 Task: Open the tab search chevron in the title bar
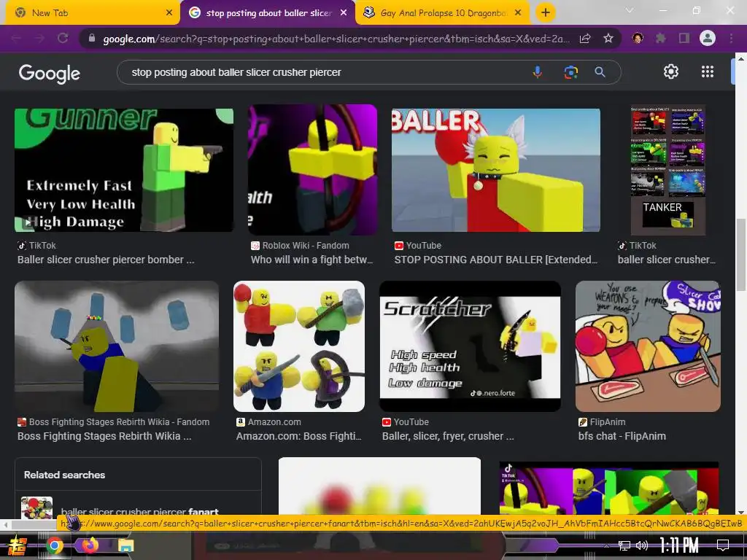[630, 10]
